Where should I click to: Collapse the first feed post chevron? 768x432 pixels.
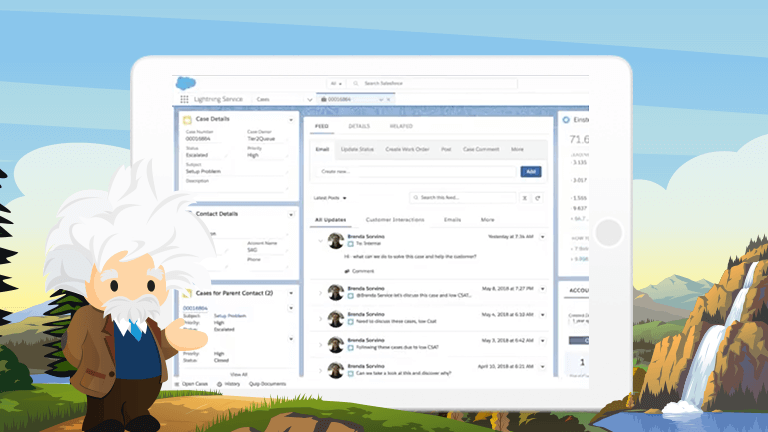coord(320,241)
